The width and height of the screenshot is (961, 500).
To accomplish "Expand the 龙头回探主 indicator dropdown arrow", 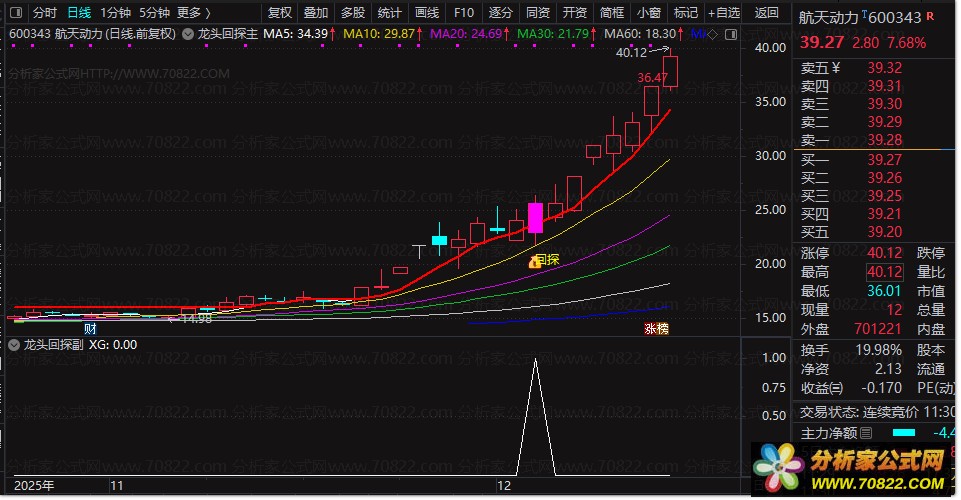I will (x=188, y=34).
